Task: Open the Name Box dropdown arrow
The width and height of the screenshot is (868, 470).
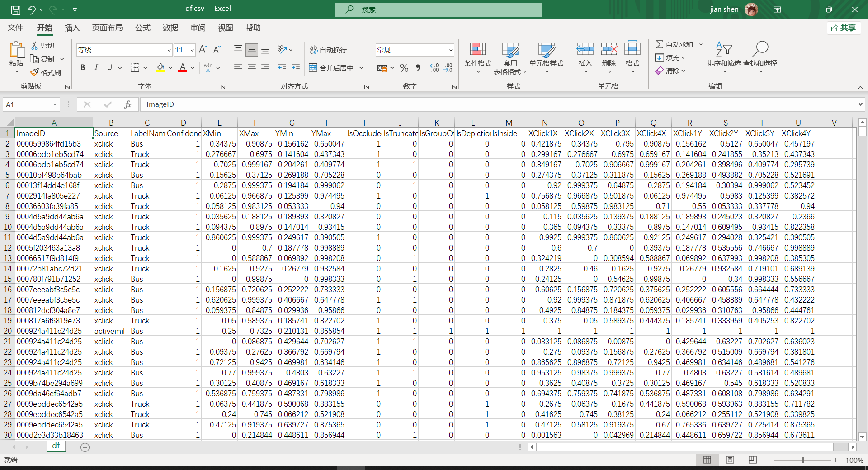Action: pos(55,104)
